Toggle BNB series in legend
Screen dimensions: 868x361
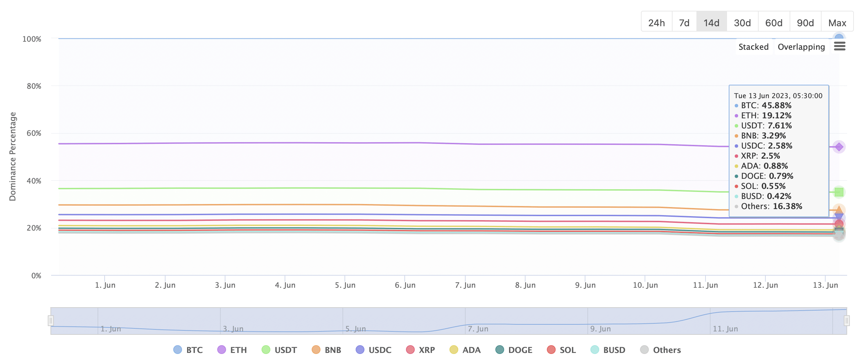[327, 350]
